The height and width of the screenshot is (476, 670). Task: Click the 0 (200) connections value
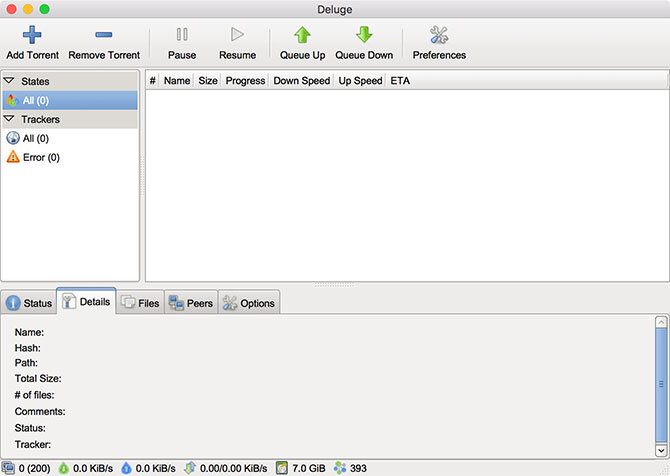tap(35, 469)
